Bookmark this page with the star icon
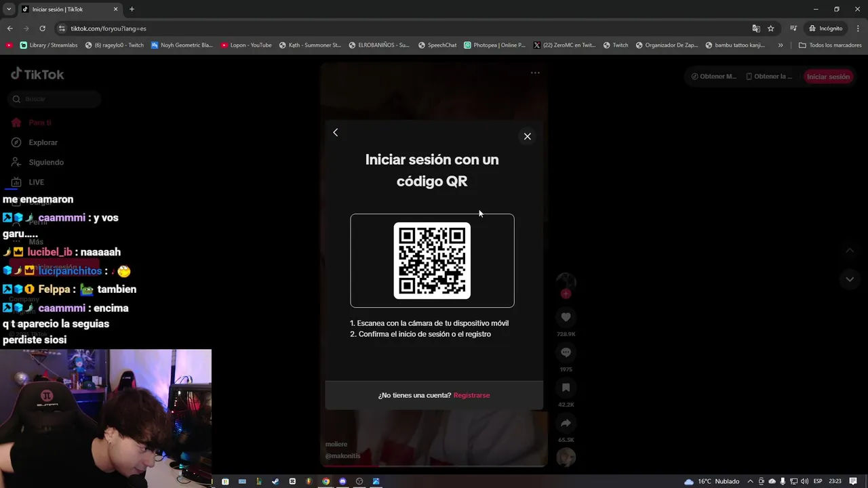This screenshot has height=488, width=868. (x=771, y=28)
